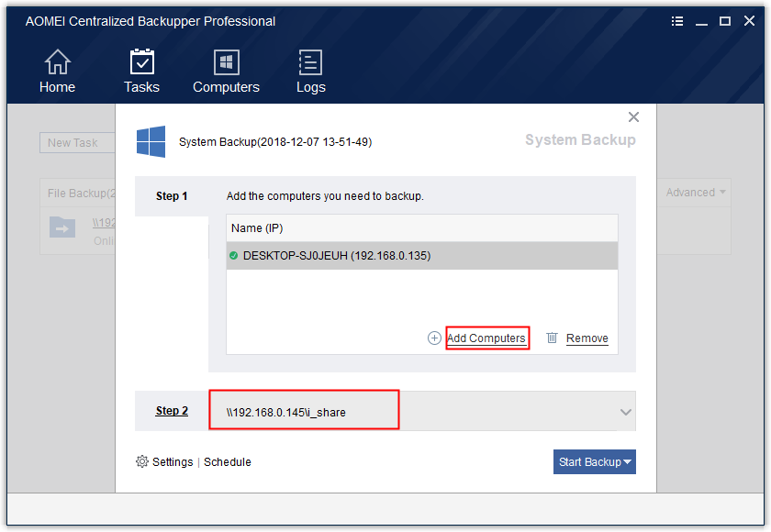Maximize the AOMEI Backupper window

pyautogui.click(x=725, y=21)
